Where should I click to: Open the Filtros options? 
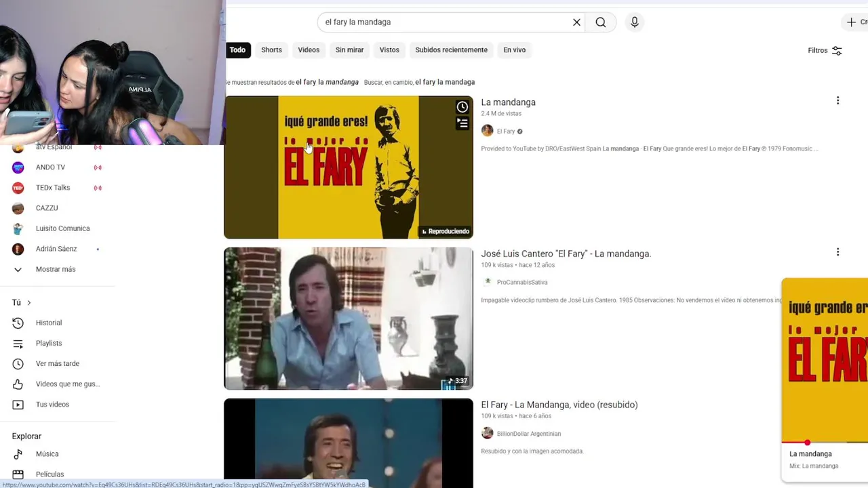click(x=825, y=51)
